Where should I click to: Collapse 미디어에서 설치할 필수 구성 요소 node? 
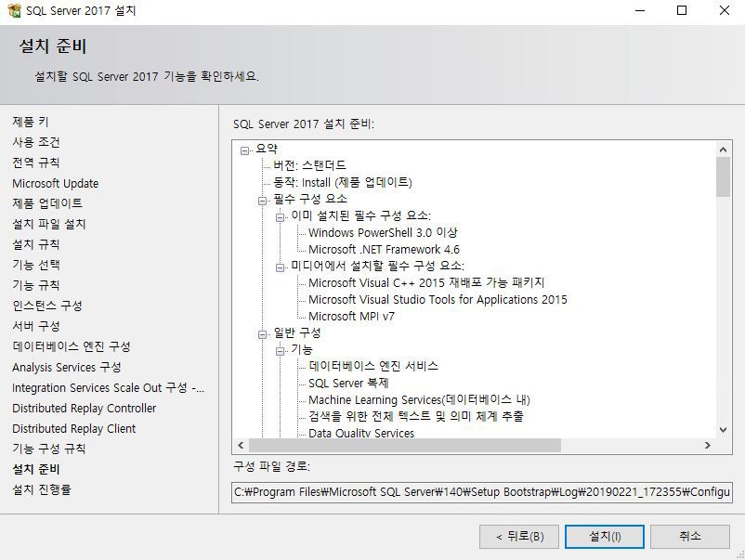point(280,267)
